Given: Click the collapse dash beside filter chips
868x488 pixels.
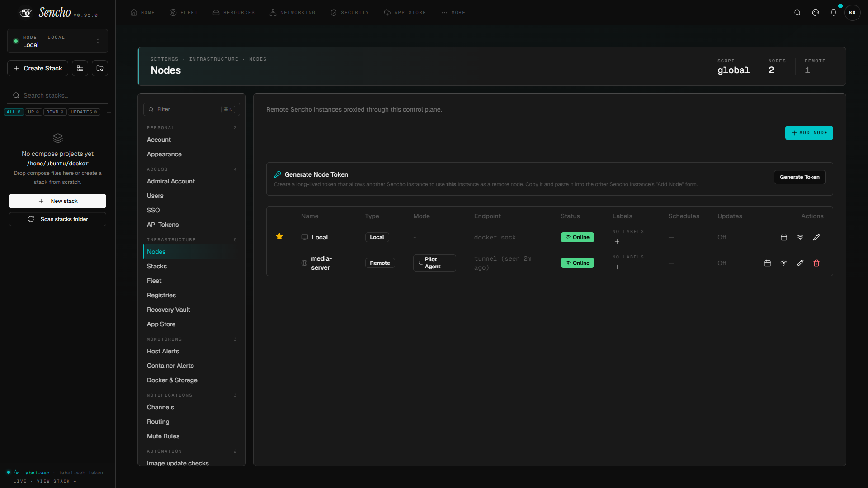Looking at the screenshot, I should click(x=109, y=112).
